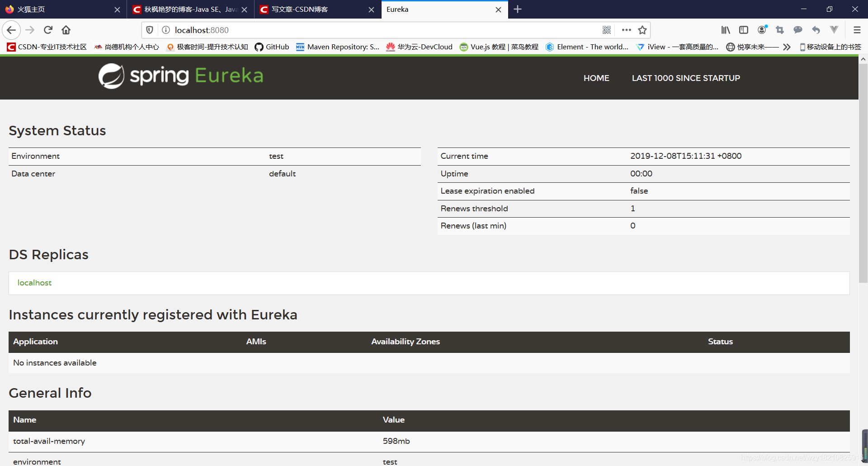
Task: Click the Environment value 'test' in System Status
Action: pos(276,156)
